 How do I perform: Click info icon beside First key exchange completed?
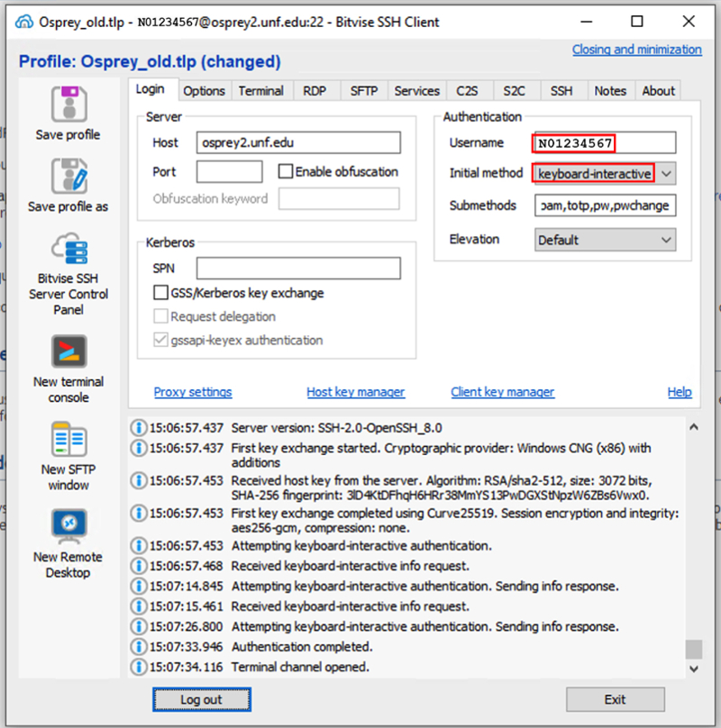tap(139, 513)
